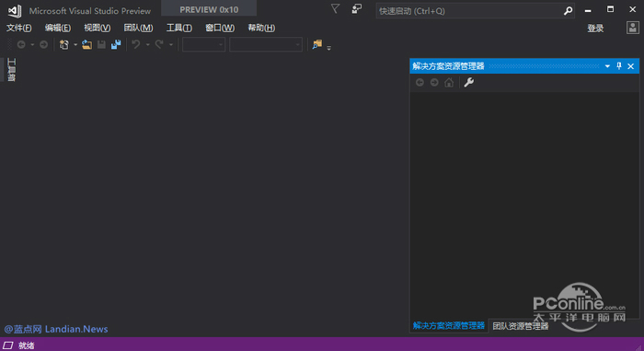Click the 就绪 status bar text
This screenshot has height=351, width=644.
click(x=27, y=345)
